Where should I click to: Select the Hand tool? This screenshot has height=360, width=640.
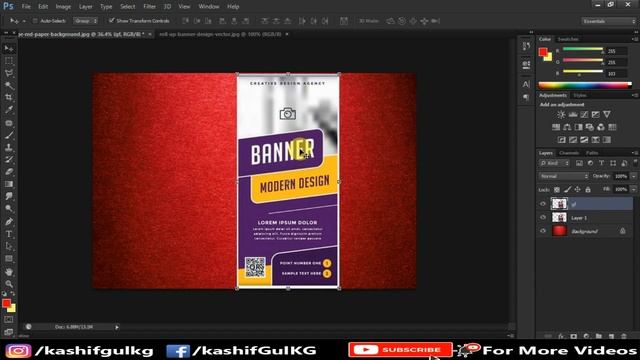coord(9,271)
